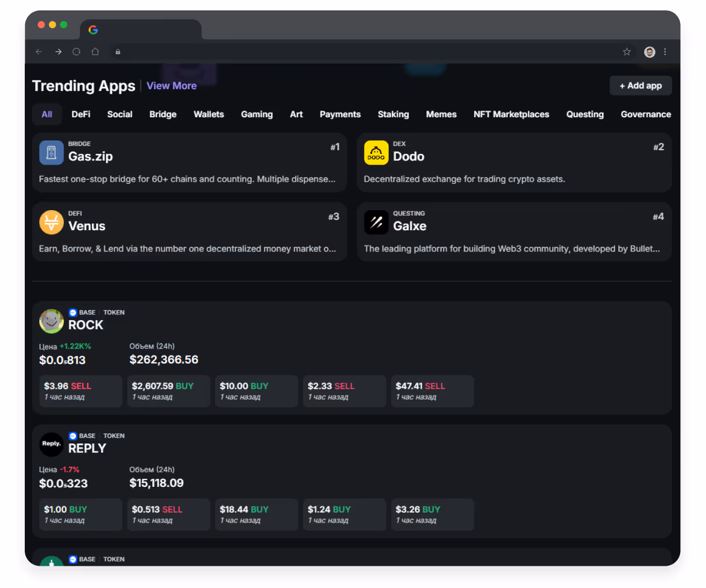Image resolution: width=706 pixels, height=588 pixels.
Task: Click REPLY volume $15,118.09
Action: pyautogui.click(x=156, y=483)
